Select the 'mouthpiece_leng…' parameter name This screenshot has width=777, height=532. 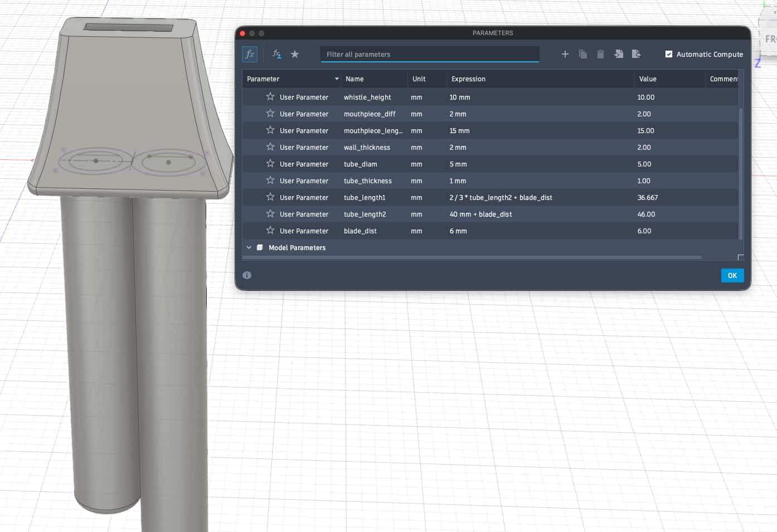tap(373, 131)
